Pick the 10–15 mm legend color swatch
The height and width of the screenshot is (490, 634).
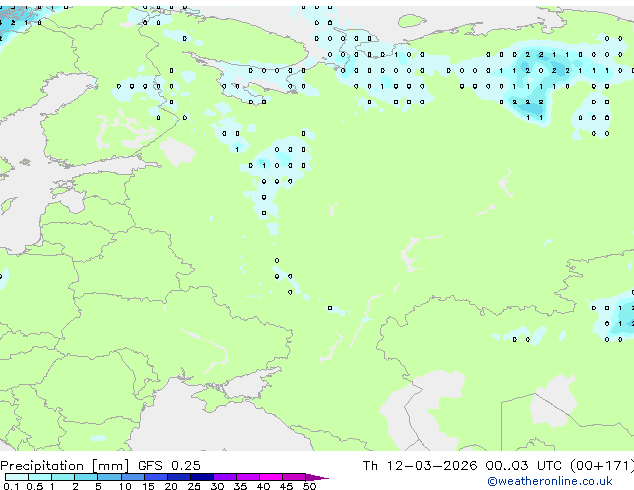tap(132, 477)
